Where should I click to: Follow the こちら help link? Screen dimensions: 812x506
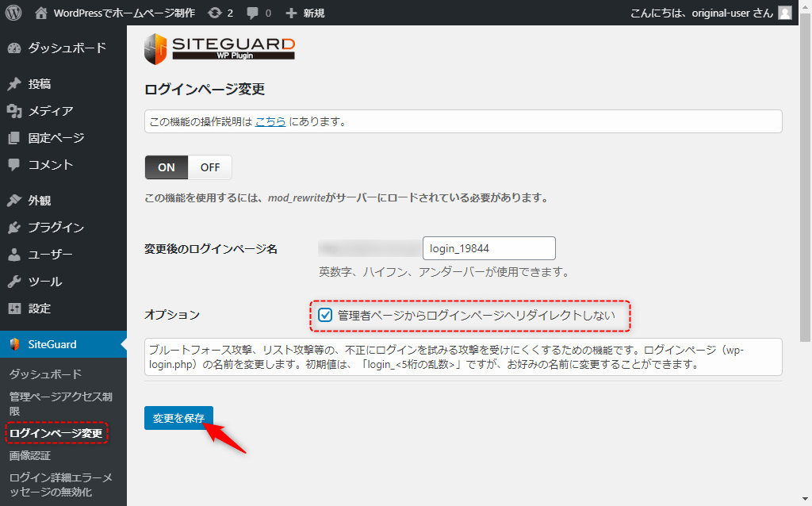(x=270, y=121)
